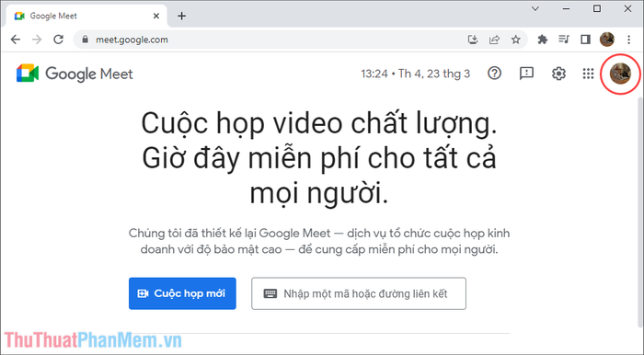Open the report a problem feedback icon
This screenshot has width=644, height=355.
[x=526, y=74]
